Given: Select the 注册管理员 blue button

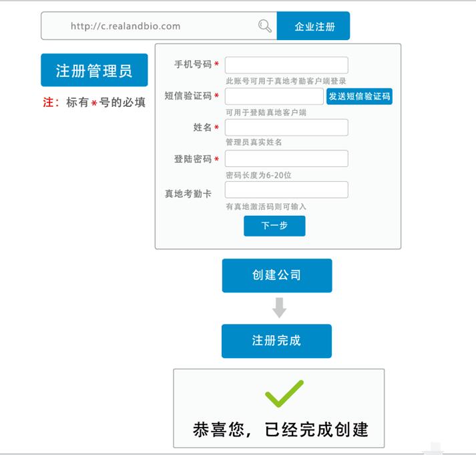Looking at the screenshot, I should pos(94,70).
